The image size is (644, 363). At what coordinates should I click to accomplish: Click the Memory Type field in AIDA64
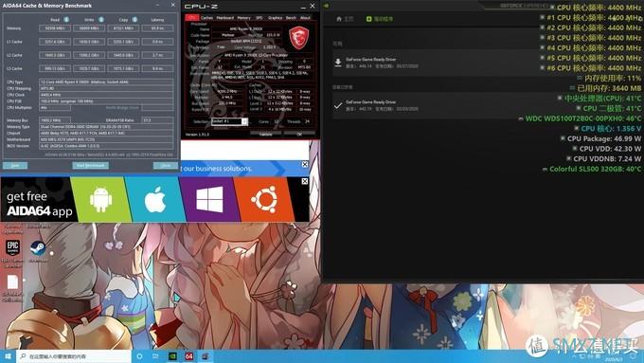click(106, 127)
